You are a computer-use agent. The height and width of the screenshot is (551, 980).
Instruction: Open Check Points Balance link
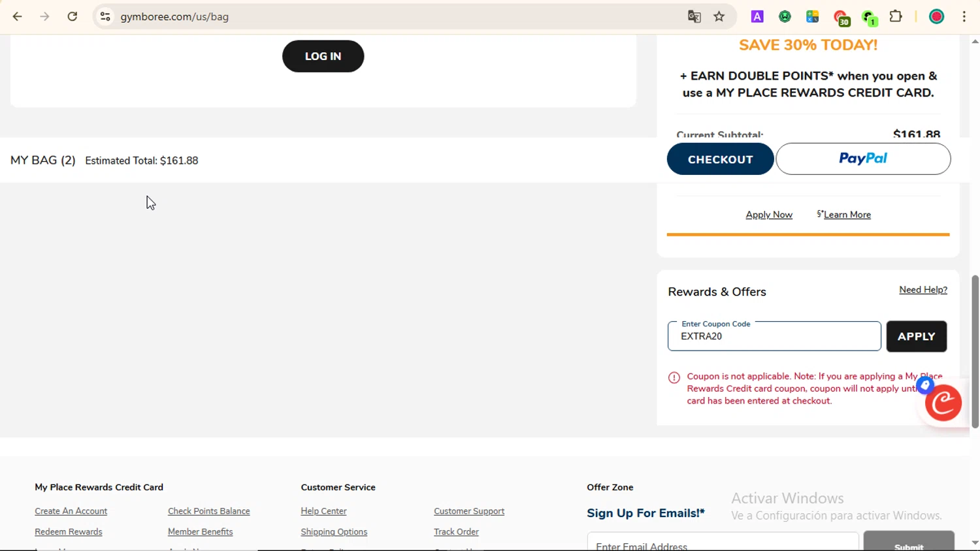click(209, 511)
